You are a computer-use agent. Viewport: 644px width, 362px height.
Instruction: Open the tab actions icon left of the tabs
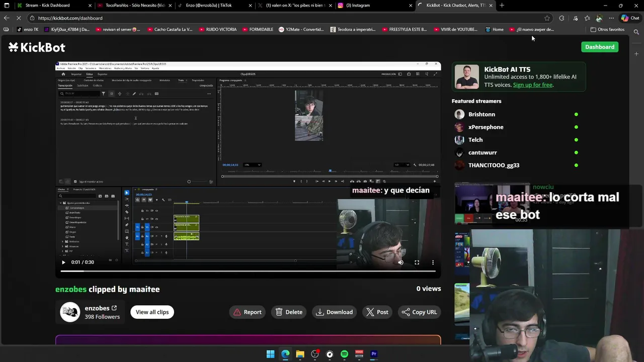point(7,6)
